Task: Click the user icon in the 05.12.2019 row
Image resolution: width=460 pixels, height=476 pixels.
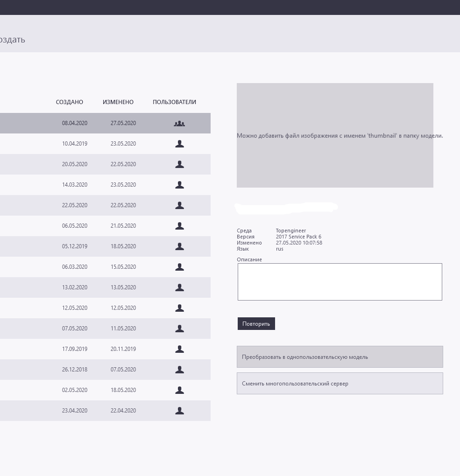Action: pyautogui.click(x=180, y=246)
